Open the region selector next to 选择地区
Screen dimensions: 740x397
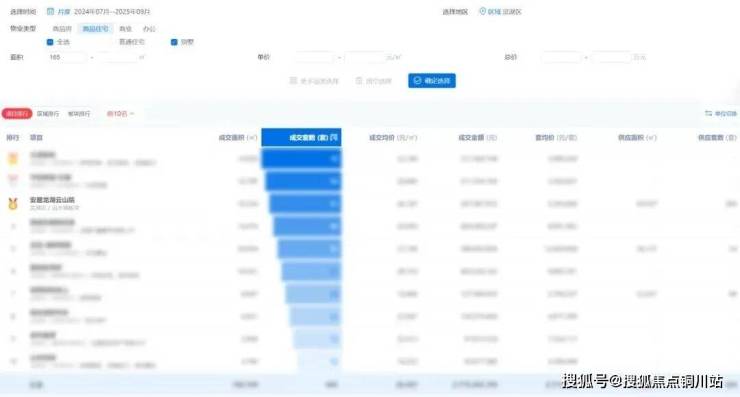click(505, 11)
